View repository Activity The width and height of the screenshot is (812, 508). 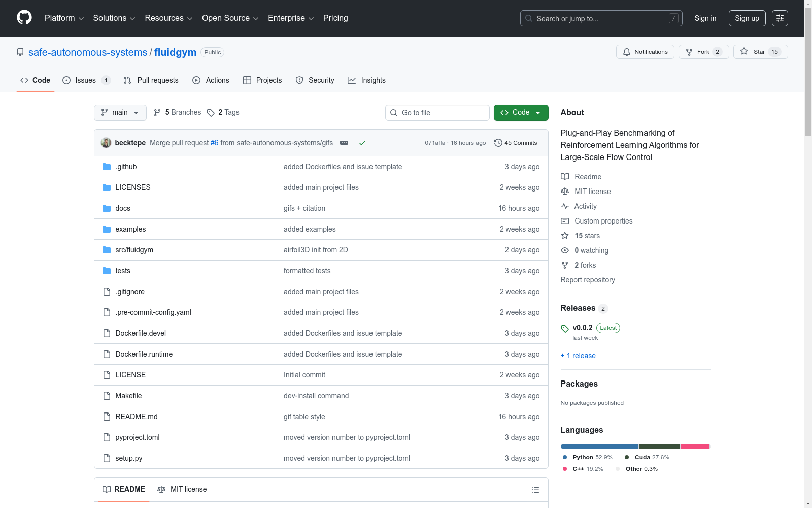[579, 206]
